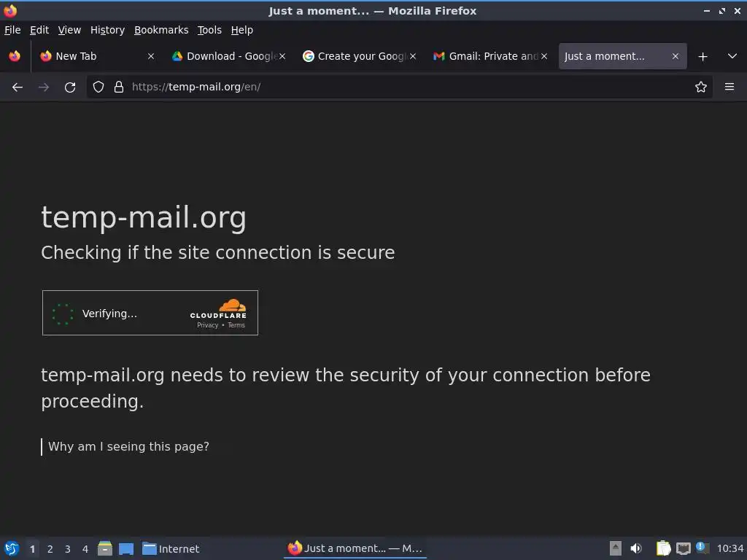Click the 10:34 clock

pos(729,548)
